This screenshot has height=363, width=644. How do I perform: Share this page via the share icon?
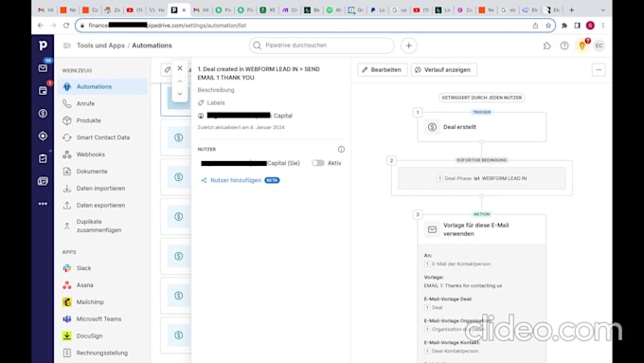tap(535, 26)
